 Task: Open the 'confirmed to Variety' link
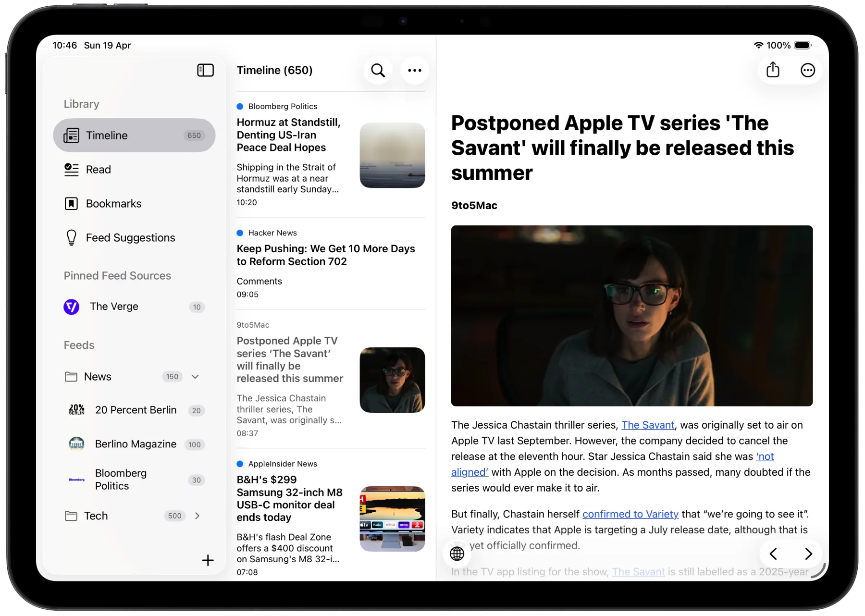click(x=630, y=514)
